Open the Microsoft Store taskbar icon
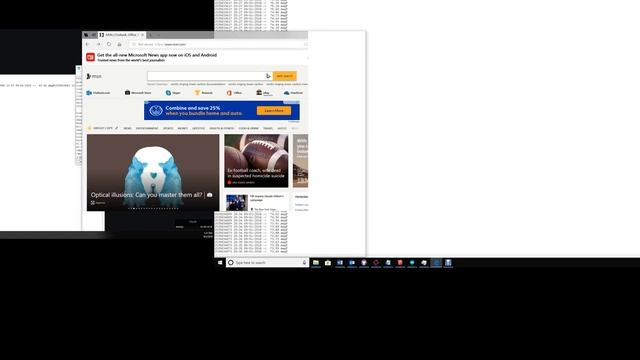Viewport: 640px width, 360px height. pos(328,263)
